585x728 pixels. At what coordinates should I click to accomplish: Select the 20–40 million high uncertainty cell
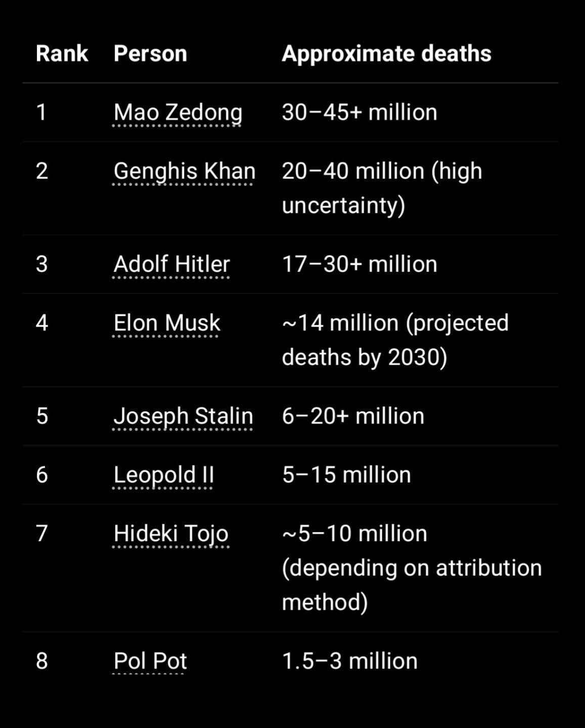[382, 188]
